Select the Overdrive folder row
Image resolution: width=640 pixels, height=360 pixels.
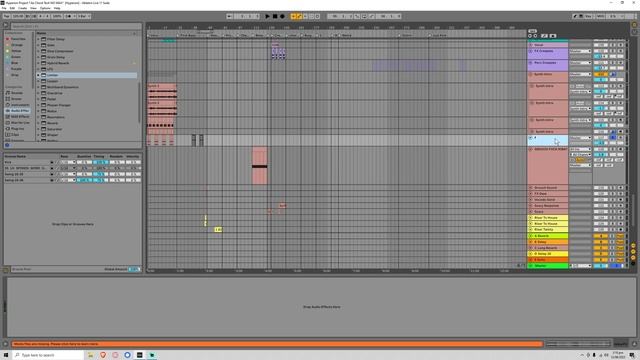87,93
